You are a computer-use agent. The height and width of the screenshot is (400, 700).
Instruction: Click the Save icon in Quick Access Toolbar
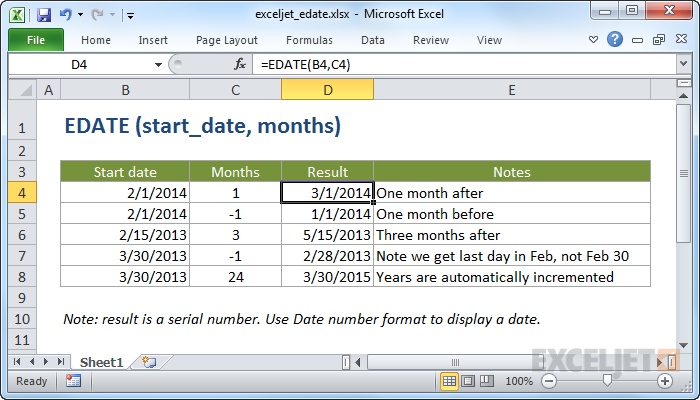tap(43, 15)
